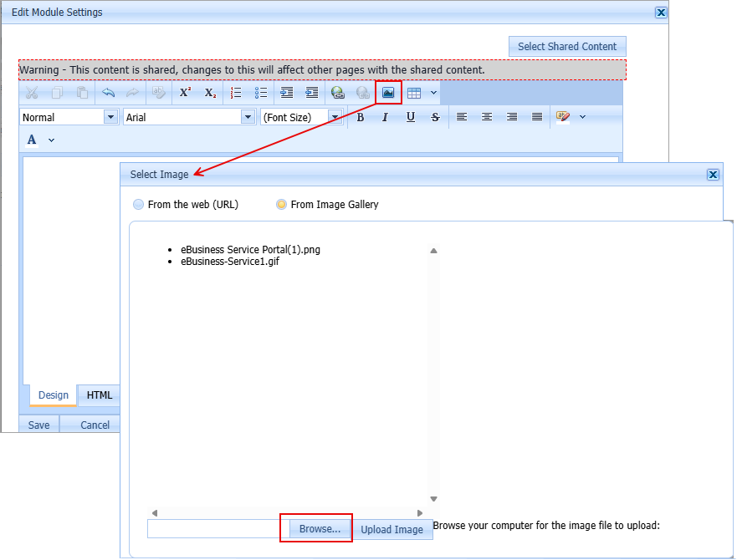
Task: Open the Insert Image tool
Action: click(x=388, y=93)
